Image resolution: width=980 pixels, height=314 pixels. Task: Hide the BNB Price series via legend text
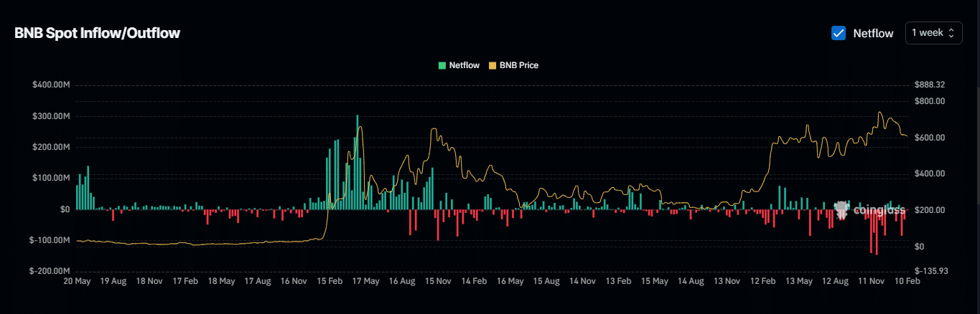[x=518, y=65]
